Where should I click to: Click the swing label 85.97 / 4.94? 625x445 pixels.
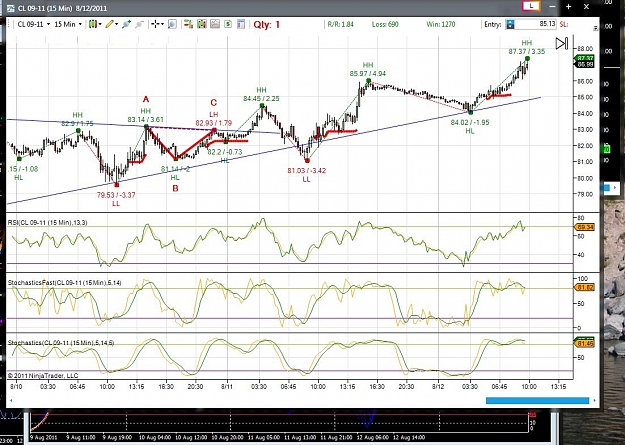(x=368, y=73)
